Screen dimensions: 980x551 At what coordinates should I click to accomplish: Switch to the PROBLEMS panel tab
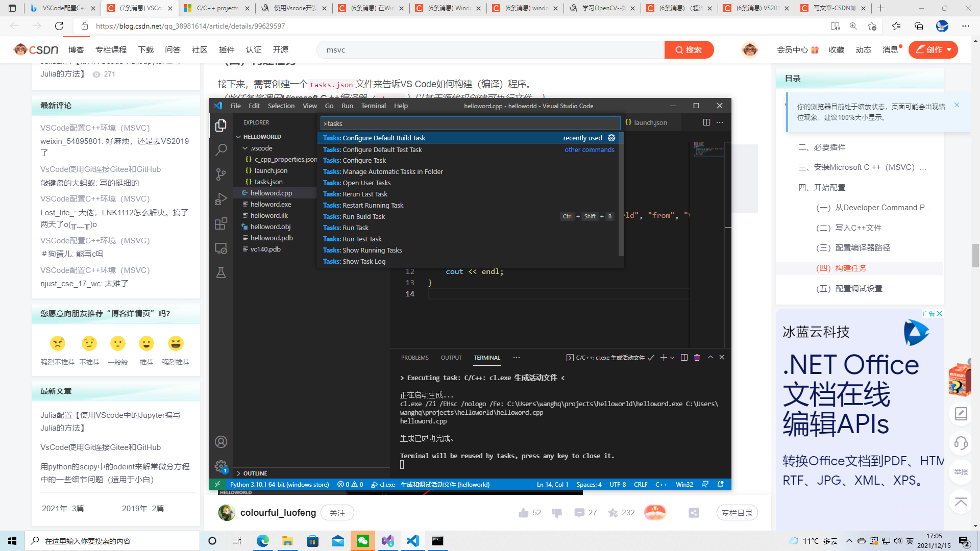[x=415, y=358]
